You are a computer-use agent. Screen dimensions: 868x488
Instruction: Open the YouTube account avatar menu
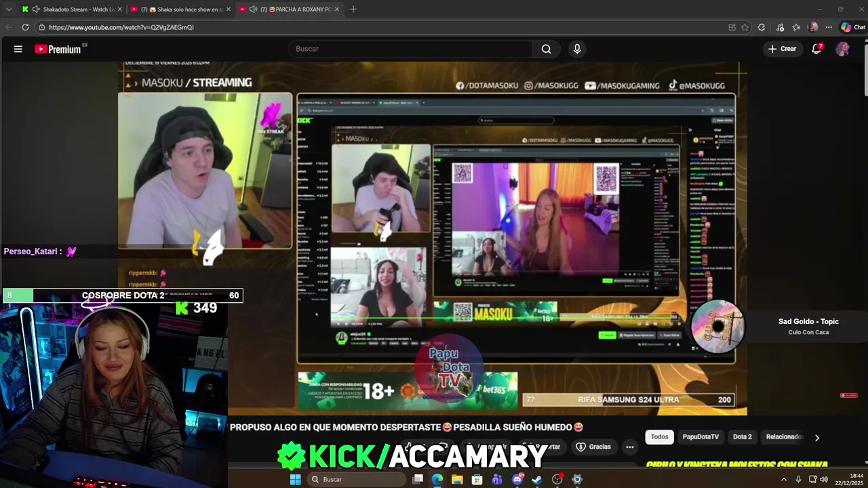(x=842, y=49)
